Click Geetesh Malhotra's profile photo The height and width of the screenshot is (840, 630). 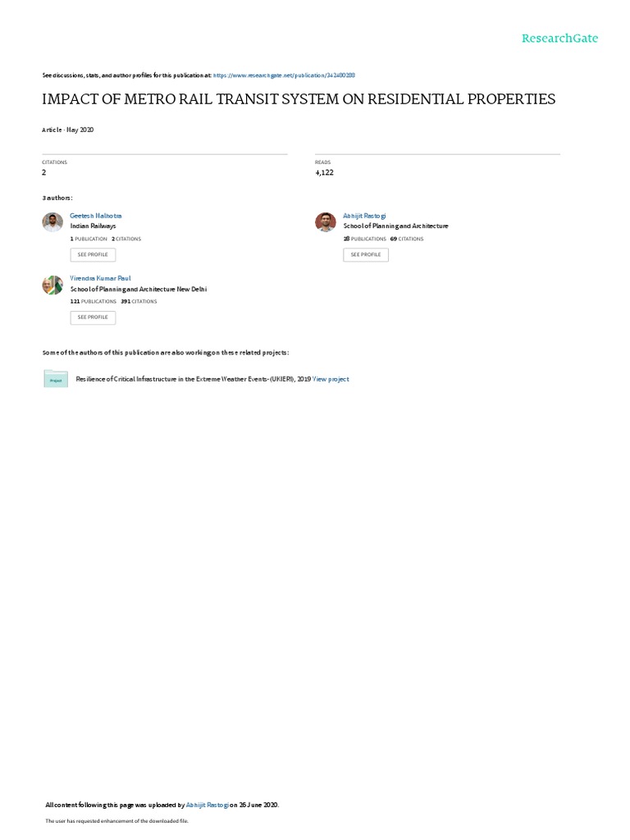[52, 221]
